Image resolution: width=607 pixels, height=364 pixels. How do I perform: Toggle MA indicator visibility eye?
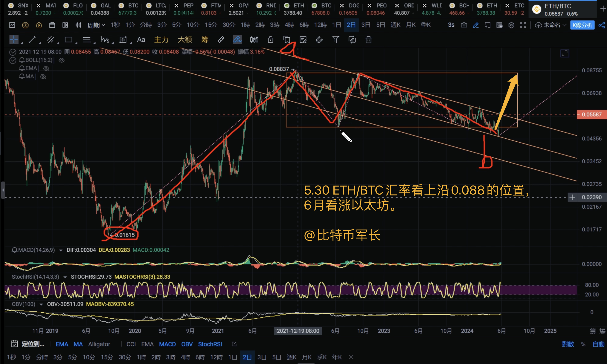[43, 77]
